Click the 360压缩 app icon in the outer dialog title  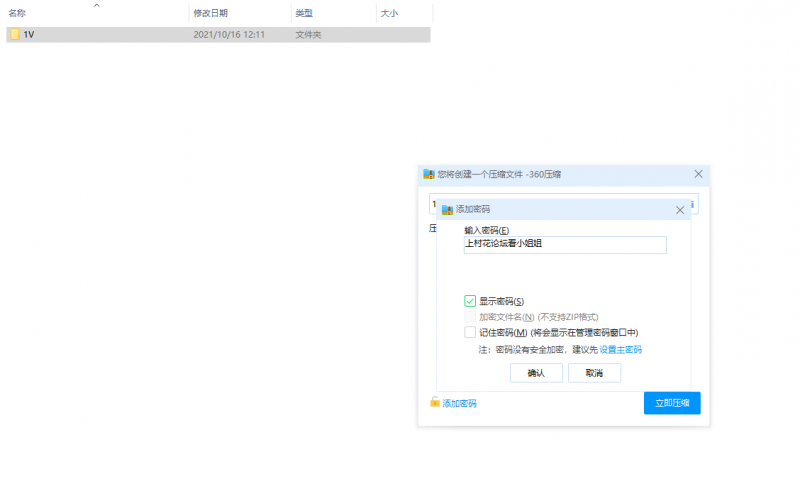[x=429, y=174]
